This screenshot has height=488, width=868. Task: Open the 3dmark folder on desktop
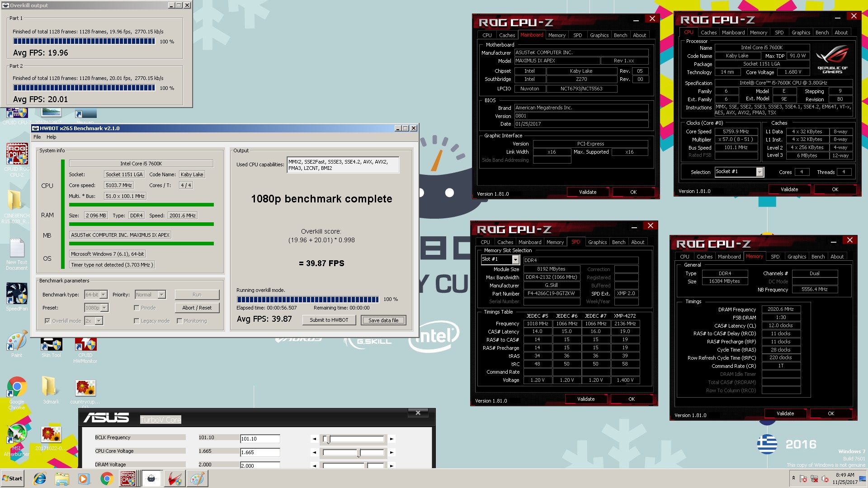51,390
